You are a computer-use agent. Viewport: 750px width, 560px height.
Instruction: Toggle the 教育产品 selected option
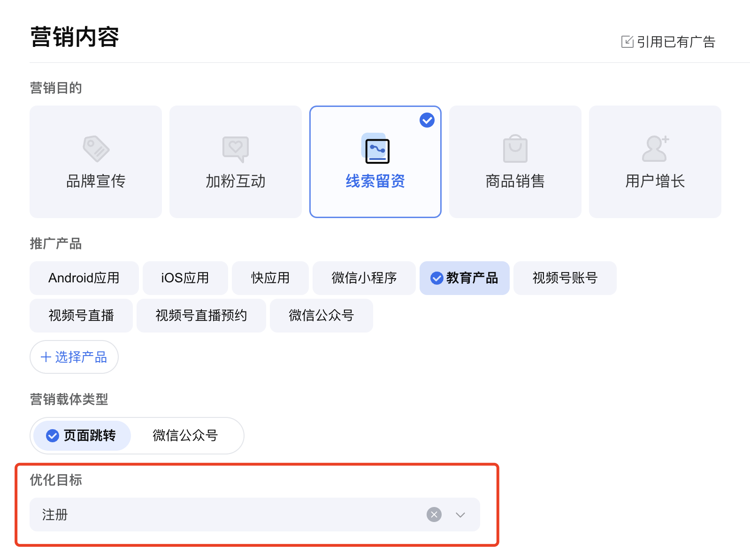click(x=465, y=278)
